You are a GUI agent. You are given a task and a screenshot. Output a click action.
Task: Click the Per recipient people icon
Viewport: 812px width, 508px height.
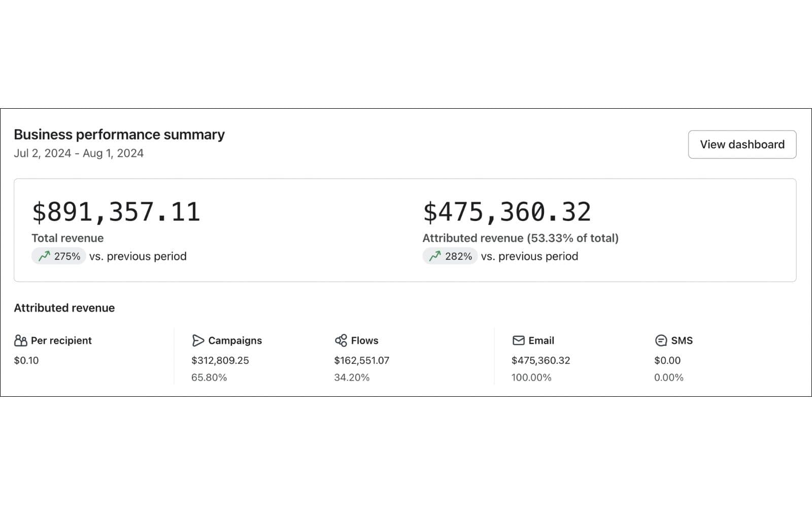[x=21, y=340]
